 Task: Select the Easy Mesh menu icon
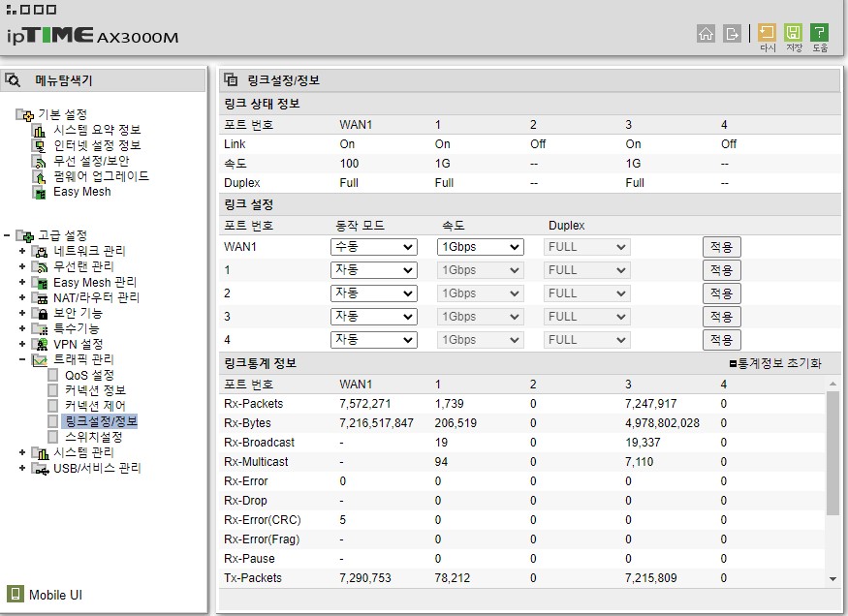tap(40, 193)
